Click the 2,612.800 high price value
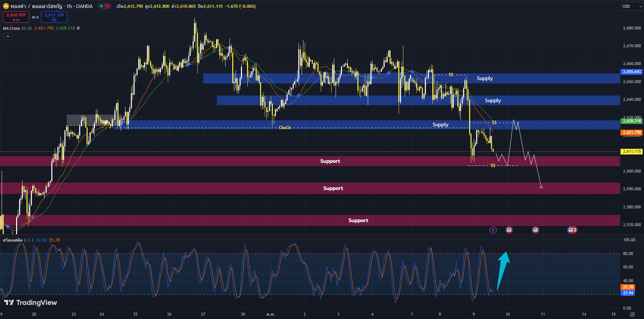Image resolution: width=644 pixels, height=319 pixels. pos(160,6)
